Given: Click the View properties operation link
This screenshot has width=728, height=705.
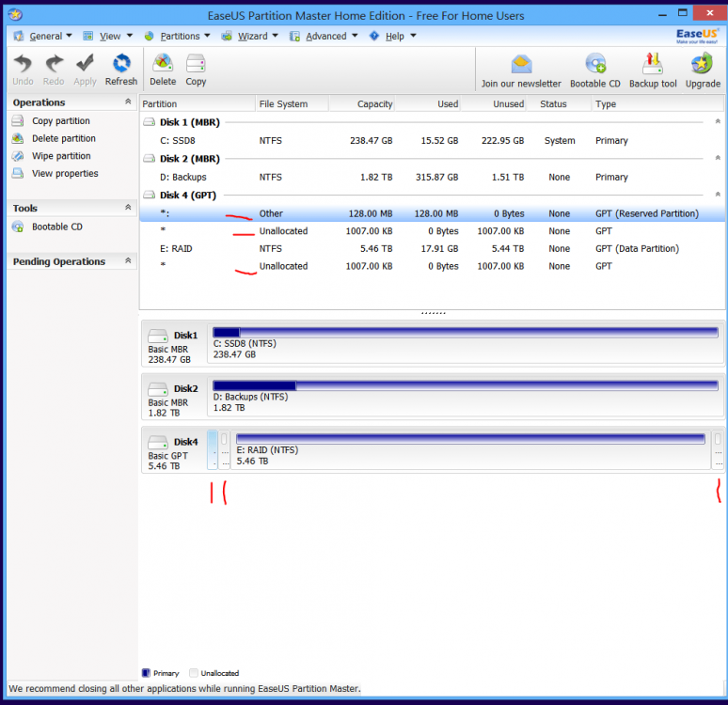Looking at the screenshot, I should [x=65, y=174].
